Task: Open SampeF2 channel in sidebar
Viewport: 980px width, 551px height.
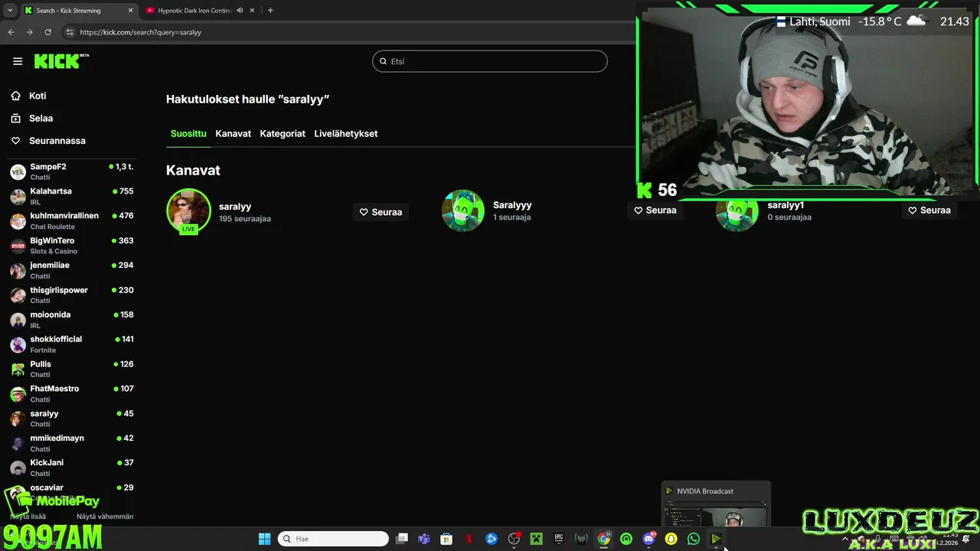Action: point(71,171)
